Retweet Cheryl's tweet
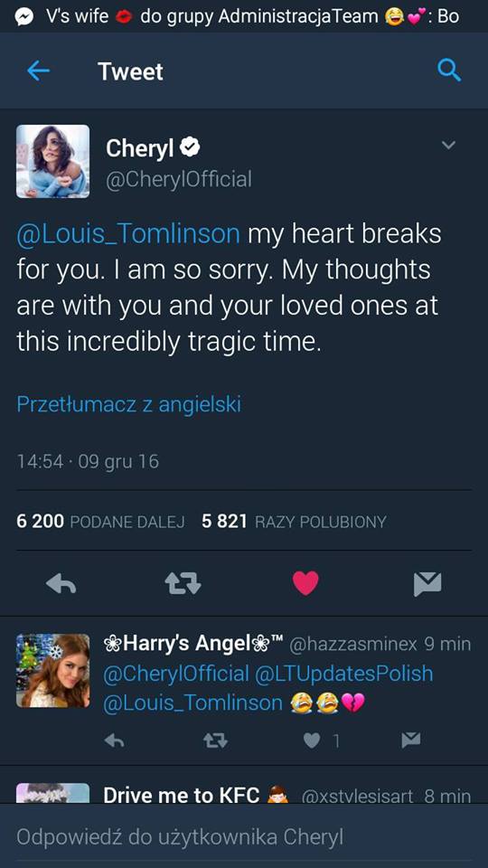 click(x=183, y=583)
